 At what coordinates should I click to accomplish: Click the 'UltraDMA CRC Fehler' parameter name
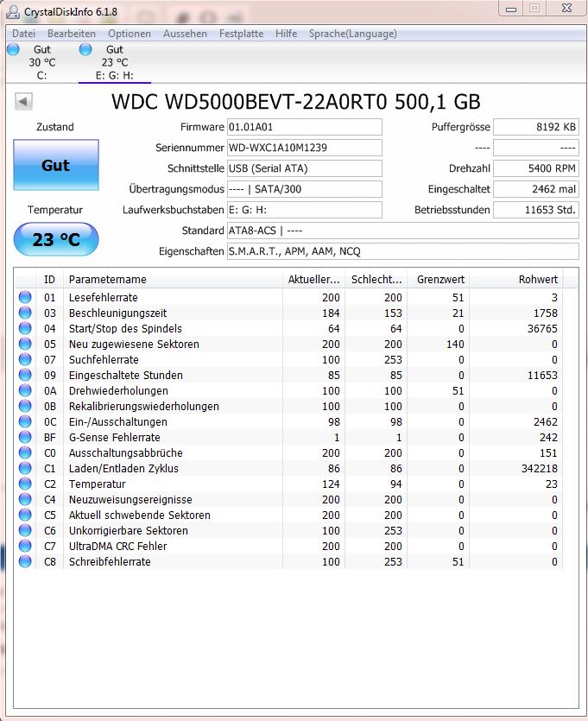tap(117, 547)
